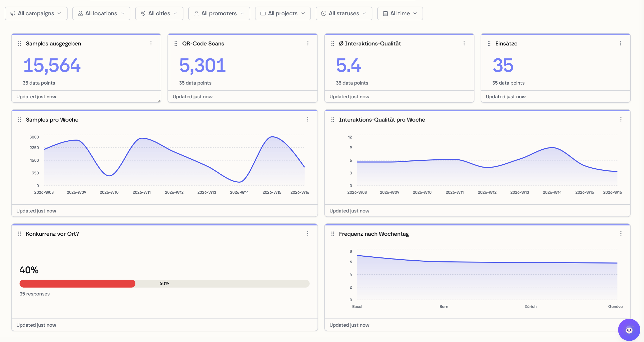
Task: Click the Frequenz nach Wochentag title
Action: point(374,234)
